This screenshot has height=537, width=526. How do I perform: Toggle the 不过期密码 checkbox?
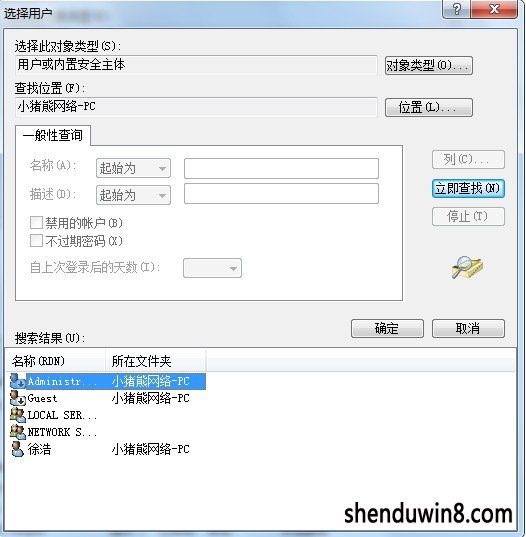pyautogui.click(x=36, y=240)
